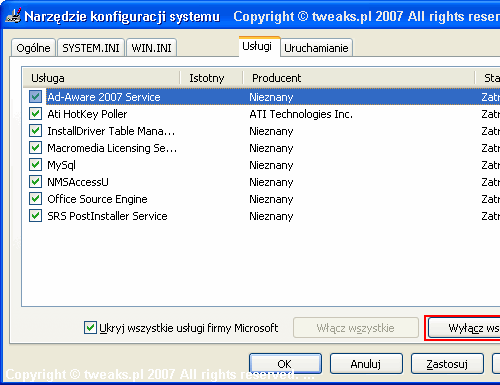Click 'Nieznany' producer in the NMSAccessU row
Image resolution: width=500 pixels, height=385 pixels.
[x=271, y=182]
